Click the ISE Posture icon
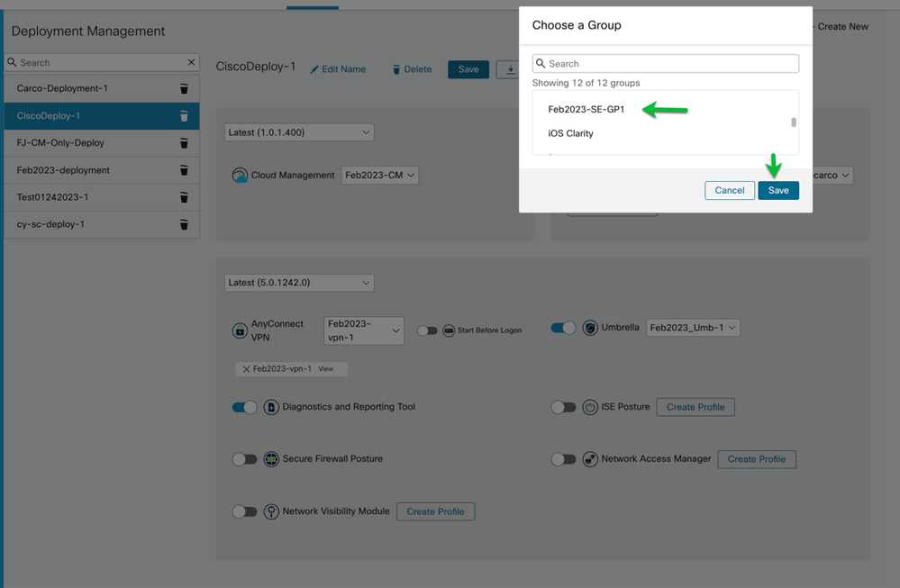Image resolution: width=900 pixels, height=588 pixels. (x=590, y=407)
